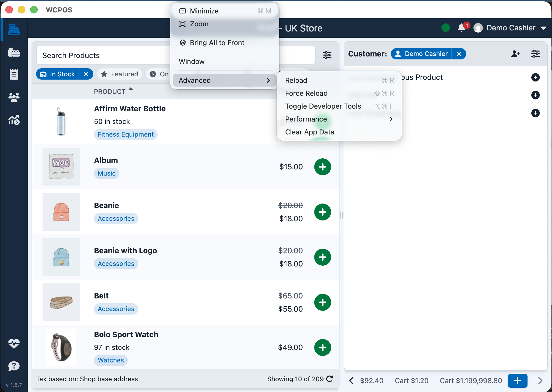
Task: Sort by the PRODUCT column header
Action: (x=110, y=91)
